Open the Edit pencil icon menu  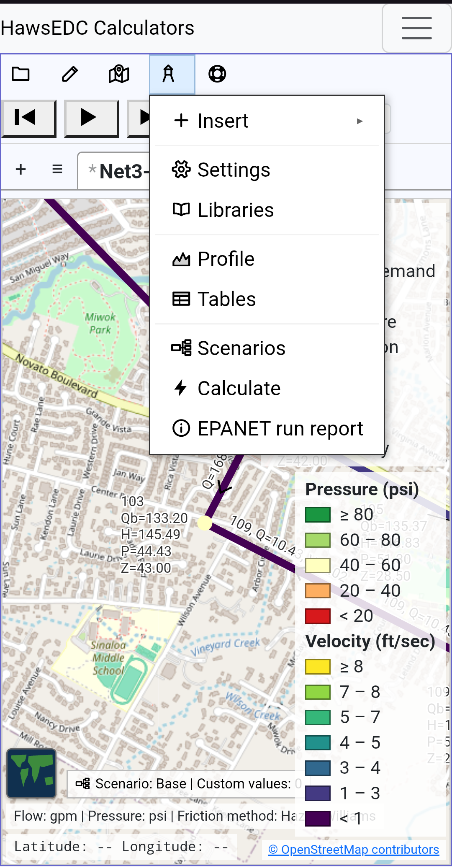pos(69,74)
